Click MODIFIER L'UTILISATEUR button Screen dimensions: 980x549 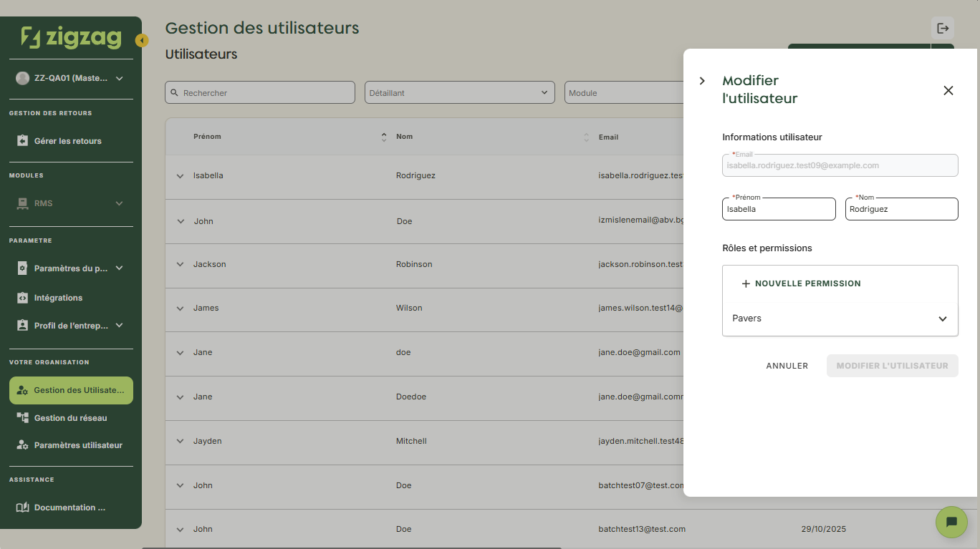point(893,366)
